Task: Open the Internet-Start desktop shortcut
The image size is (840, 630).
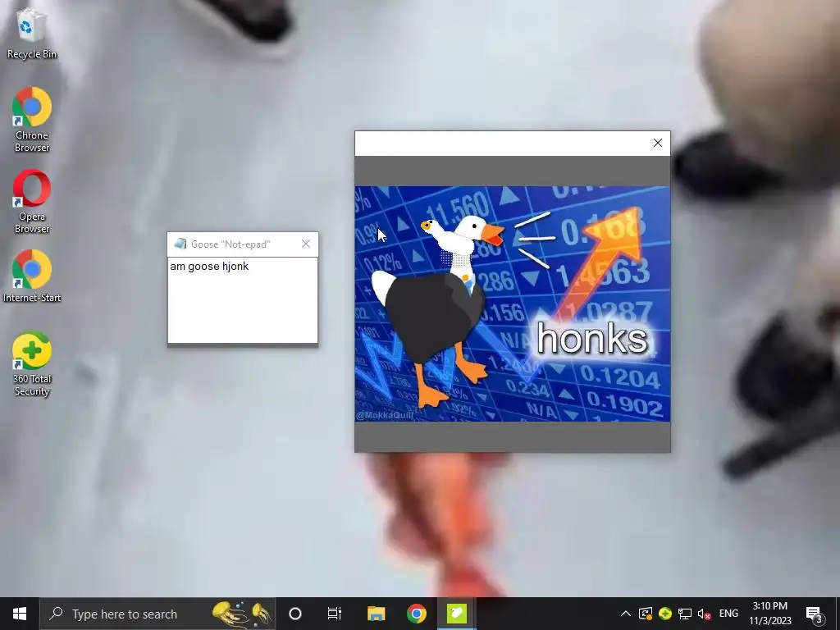Action: click(x=32, y=276)
